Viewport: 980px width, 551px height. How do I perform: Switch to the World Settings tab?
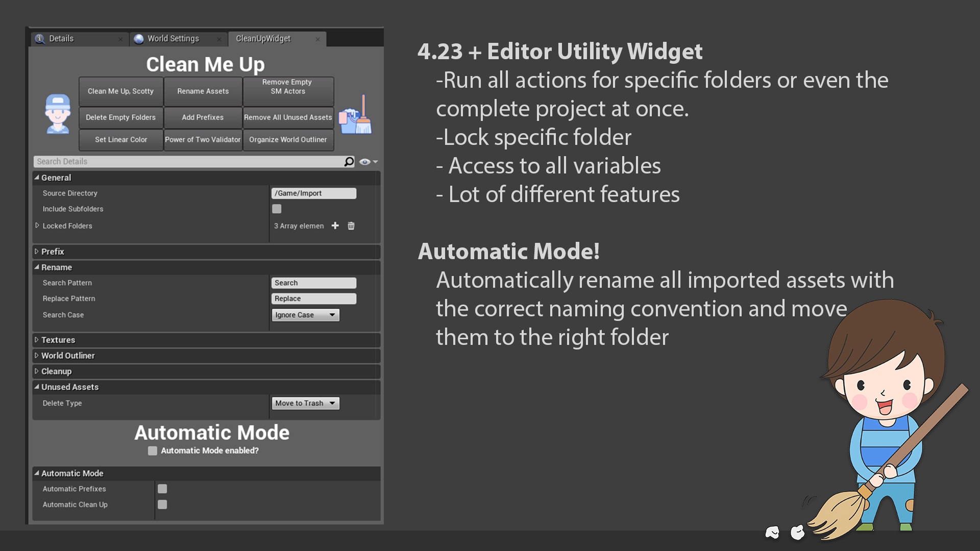(x=173, y=39)
